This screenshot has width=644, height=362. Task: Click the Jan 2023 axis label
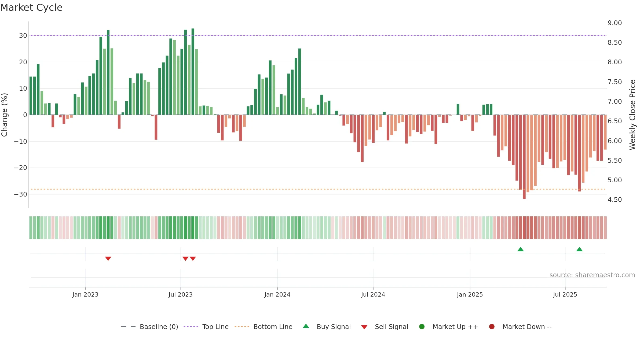85,294
